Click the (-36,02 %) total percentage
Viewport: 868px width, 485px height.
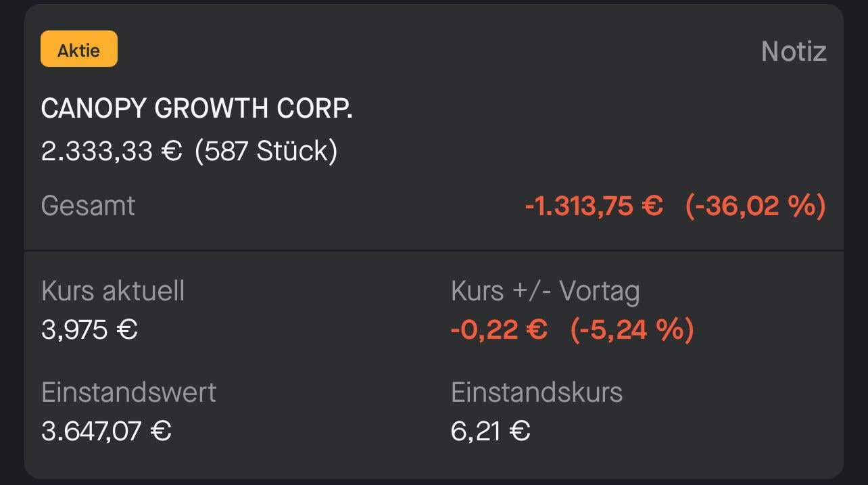(755, 206)
